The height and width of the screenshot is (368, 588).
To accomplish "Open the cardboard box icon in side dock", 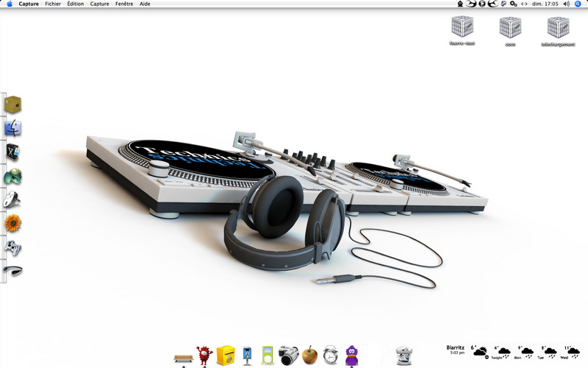I will coord(12,105).
